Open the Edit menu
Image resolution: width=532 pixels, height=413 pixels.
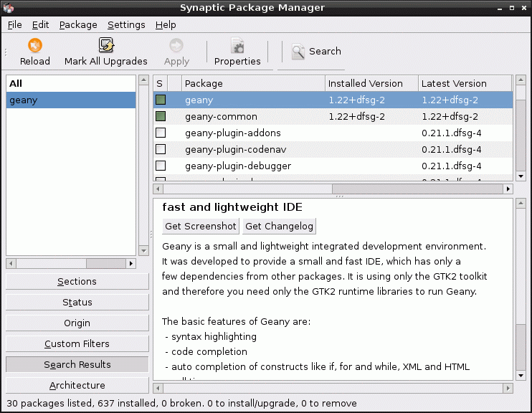point(40,25)
